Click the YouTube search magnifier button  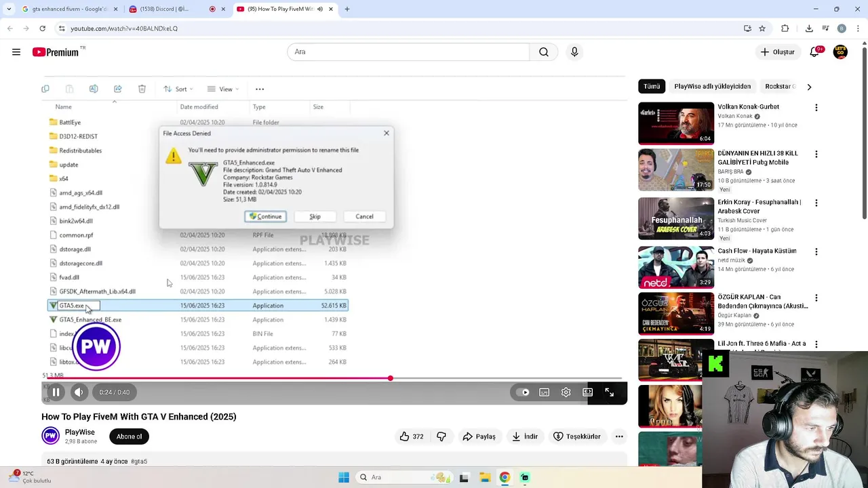(544, 52)
